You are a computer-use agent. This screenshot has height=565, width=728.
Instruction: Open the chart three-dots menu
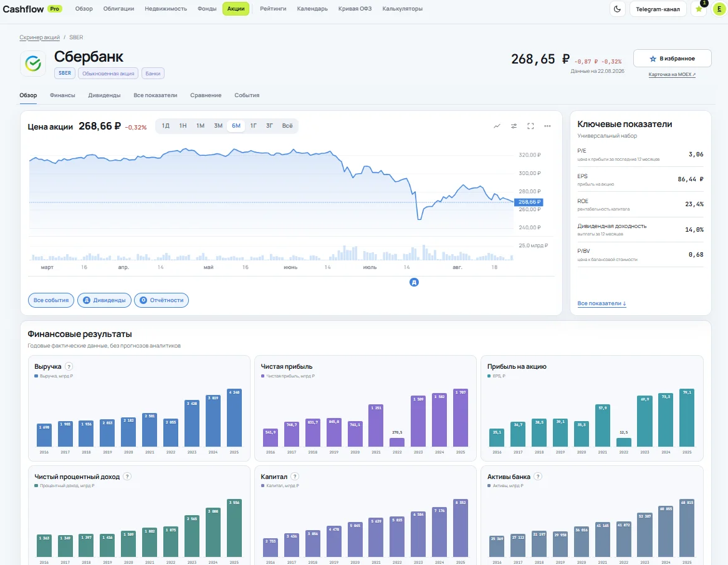point(547,126)
